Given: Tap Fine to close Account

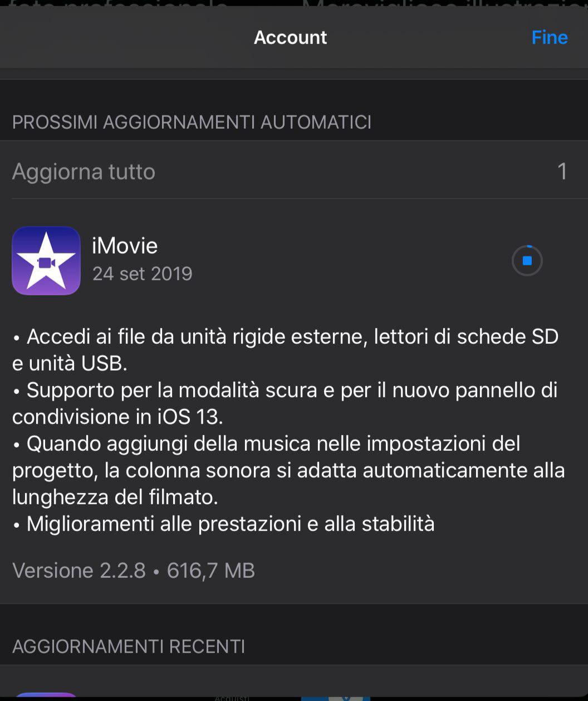Looking at the screenshot, I should click(549, 37).
